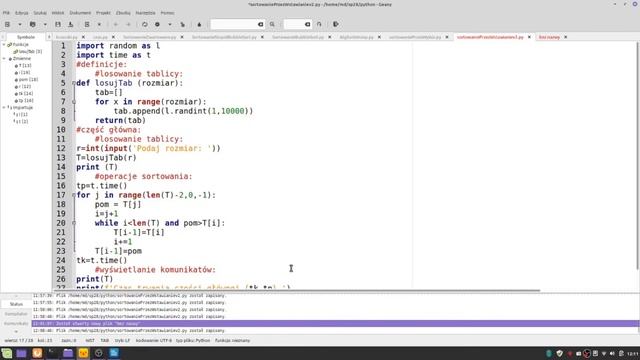Open the Linux Mint start menu icon

[x=7, y=353]
